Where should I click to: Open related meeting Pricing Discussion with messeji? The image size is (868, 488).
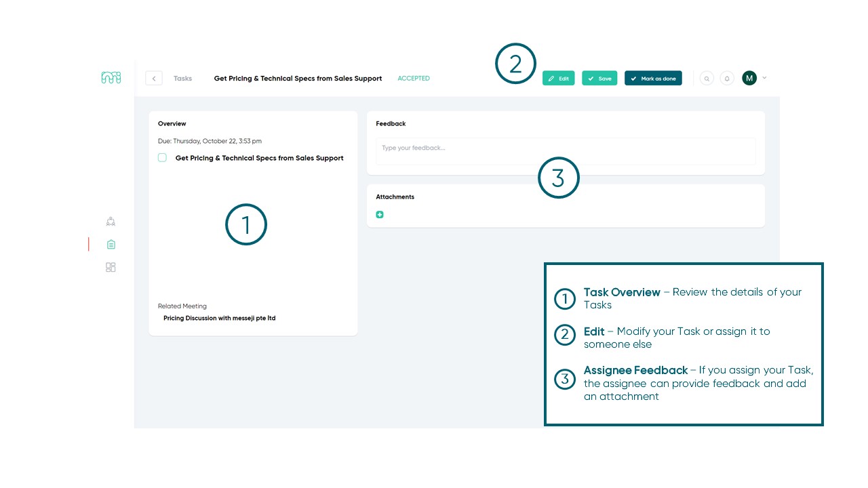point(220,318)
